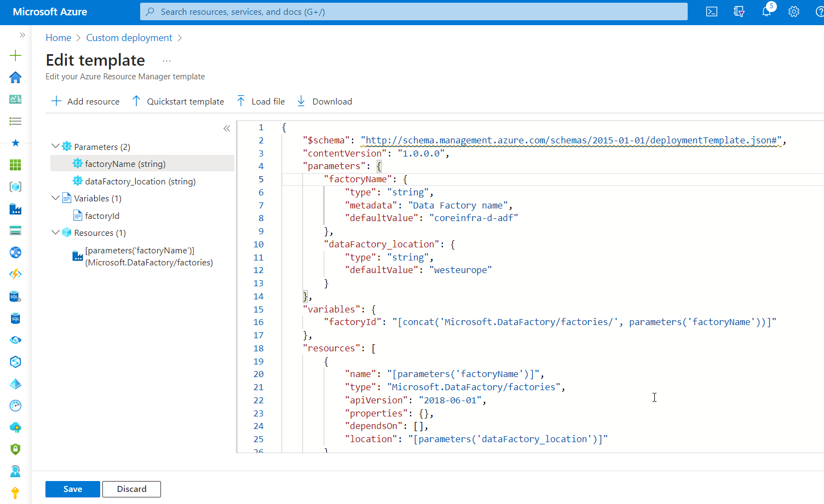Click the "coreinfra-d-adf" default value text
The height and width of the screenshot is (504, 824).
coord(474,218)
